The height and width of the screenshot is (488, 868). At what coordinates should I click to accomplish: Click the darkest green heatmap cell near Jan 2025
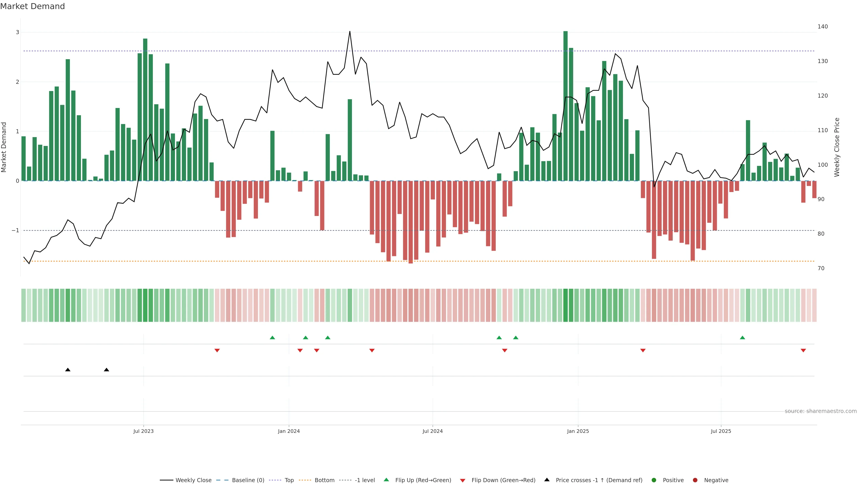pos(565,305)
